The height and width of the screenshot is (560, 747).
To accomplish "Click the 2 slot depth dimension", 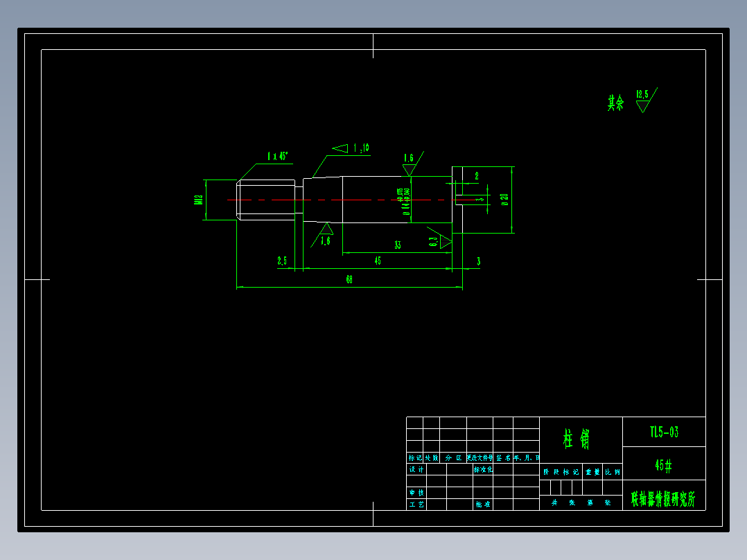I will [477, 176].
